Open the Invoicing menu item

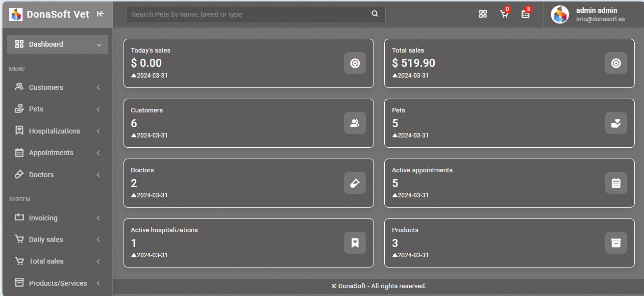click(x=57, y=218)
